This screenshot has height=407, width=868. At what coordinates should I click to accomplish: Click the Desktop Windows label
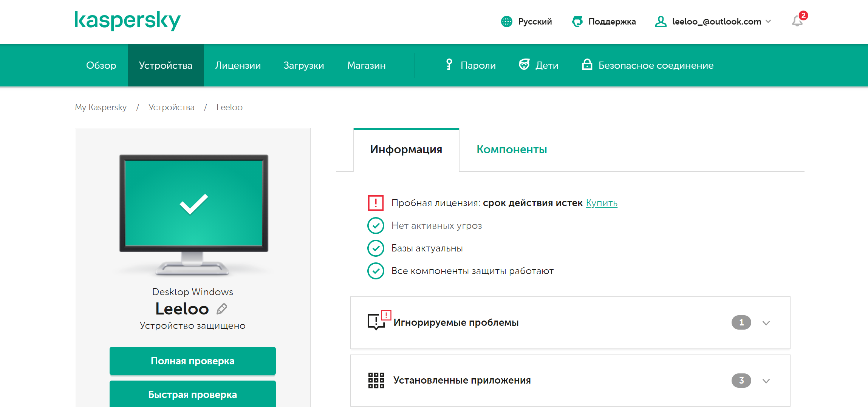(x=193, y=292)
